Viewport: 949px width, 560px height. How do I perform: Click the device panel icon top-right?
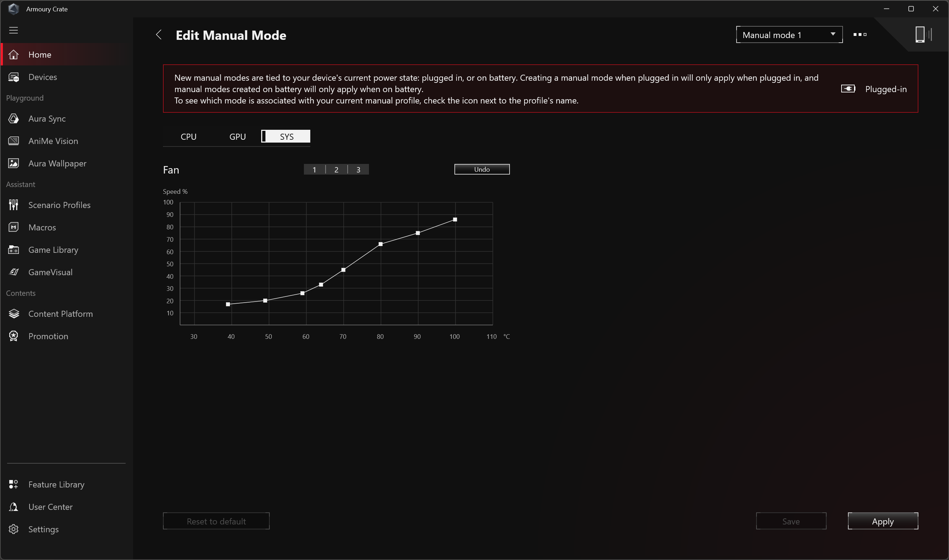pyautogui.click(x=923, y=34)
